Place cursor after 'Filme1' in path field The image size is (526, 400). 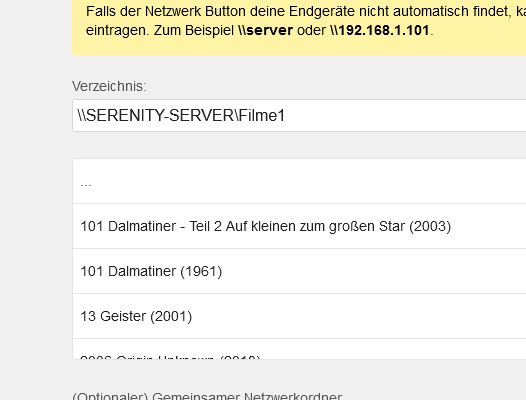tap(286, 115)
